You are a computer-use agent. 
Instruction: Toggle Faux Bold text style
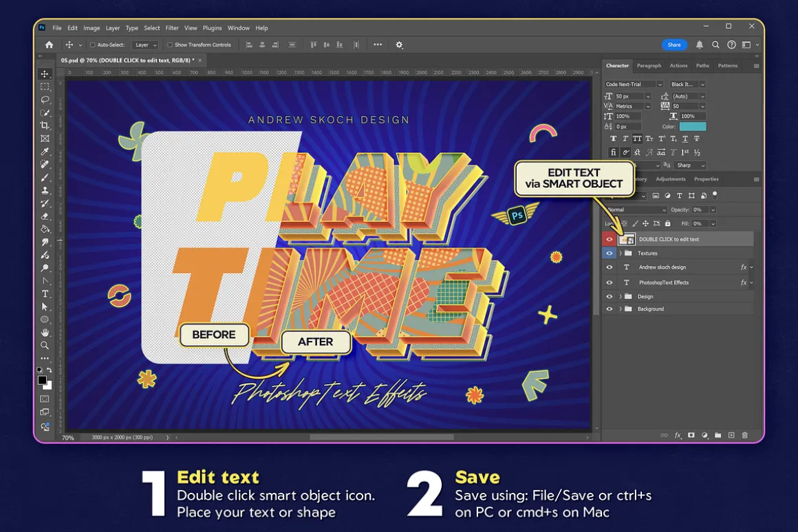click(613, 138)
